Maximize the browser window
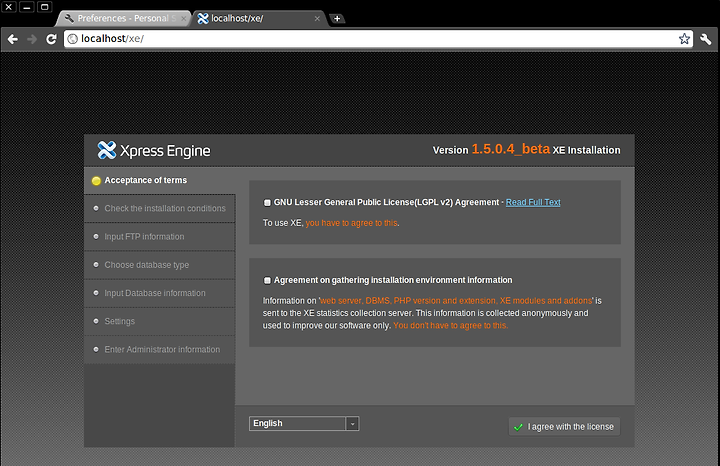 45,7
